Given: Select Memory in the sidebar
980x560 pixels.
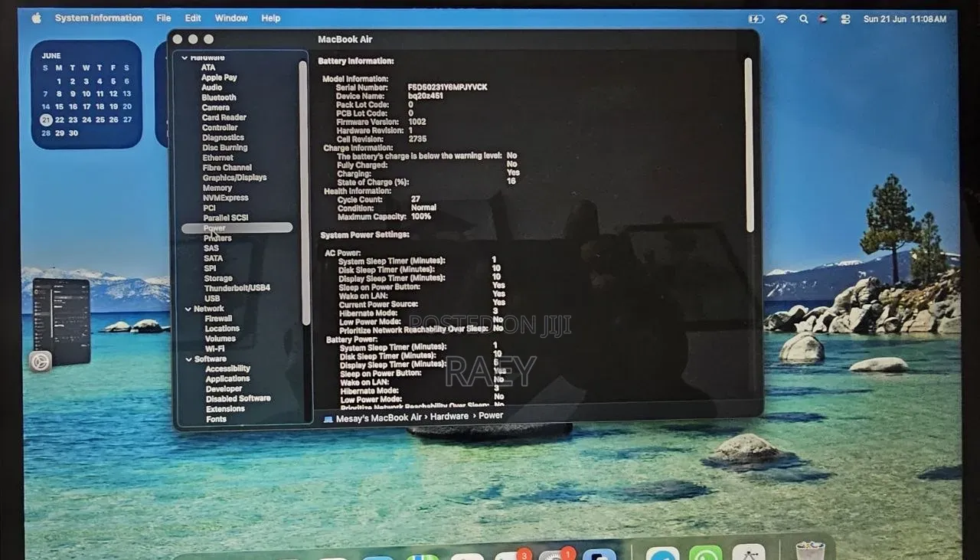Looking at the screenshot, I should pyautogui.click(x=217, y=188).
